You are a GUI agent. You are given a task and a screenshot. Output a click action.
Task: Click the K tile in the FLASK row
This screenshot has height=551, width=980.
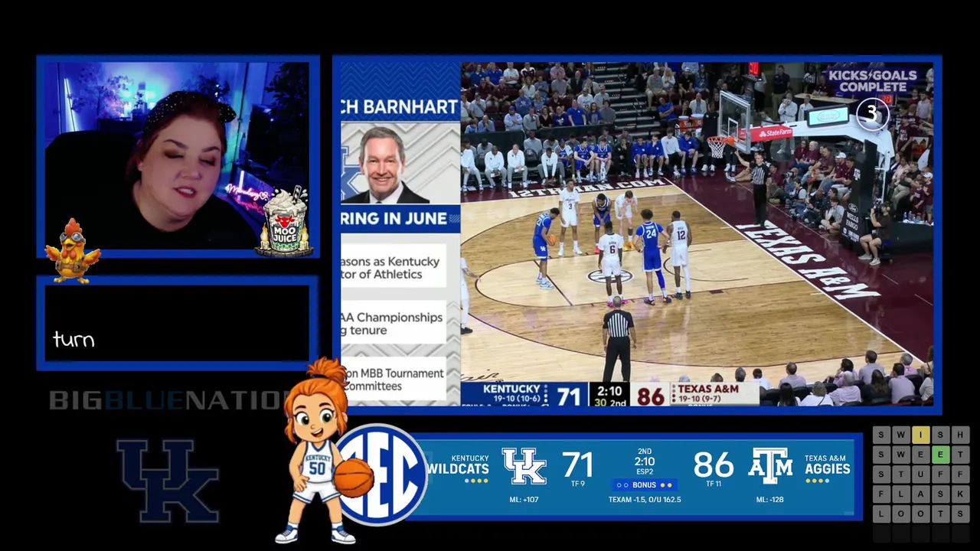960,494
